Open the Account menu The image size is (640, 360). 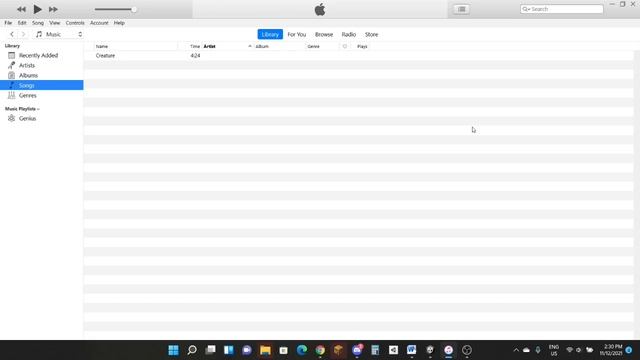[x=99, y=23]
